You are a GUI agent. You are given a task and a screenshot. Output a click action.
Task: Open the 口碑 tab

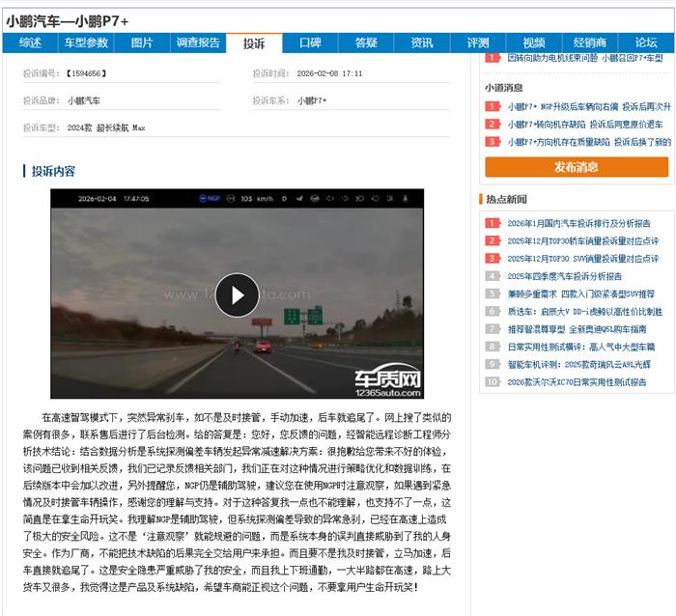(310, 42)
